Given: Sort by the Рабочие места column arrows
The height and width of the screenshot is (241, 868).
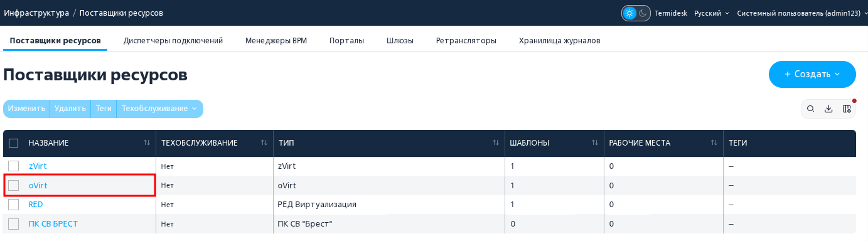Looking at the screenshot, I should coord(714,143).
